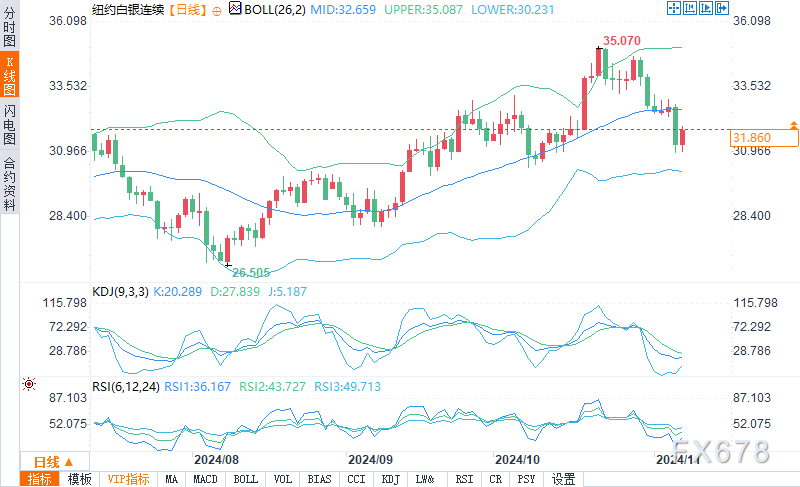This screenshot has height=487, width=800.
Task: Click the KDJ(9,3,3) indicator label
Action: click(x=119, y=291)
